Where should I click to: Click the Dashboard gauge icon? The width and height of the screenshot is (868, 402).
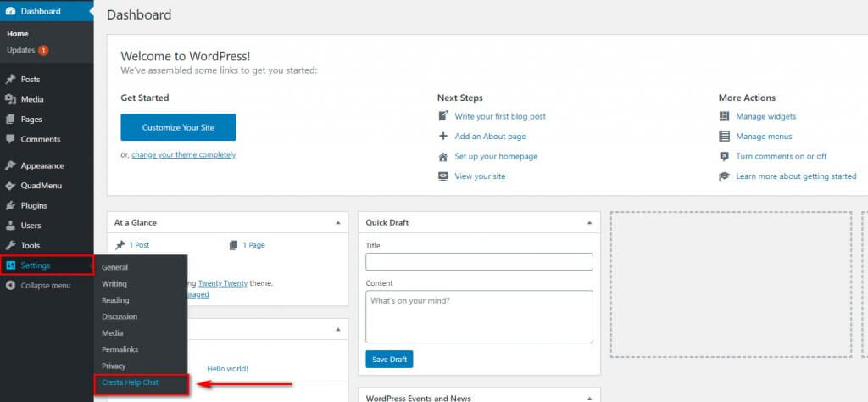[x=10, y=11]
